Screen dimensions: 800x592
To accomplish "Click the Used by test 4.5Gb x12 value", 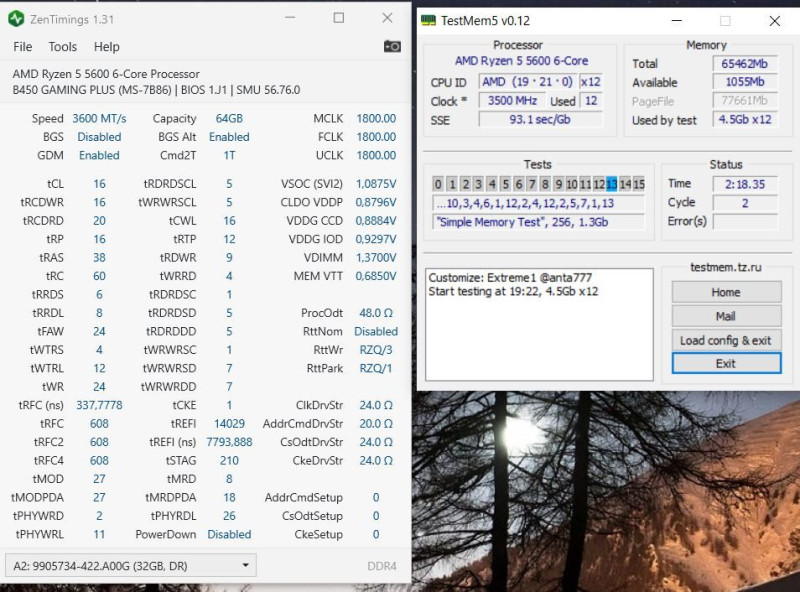I will click(745, 119).
